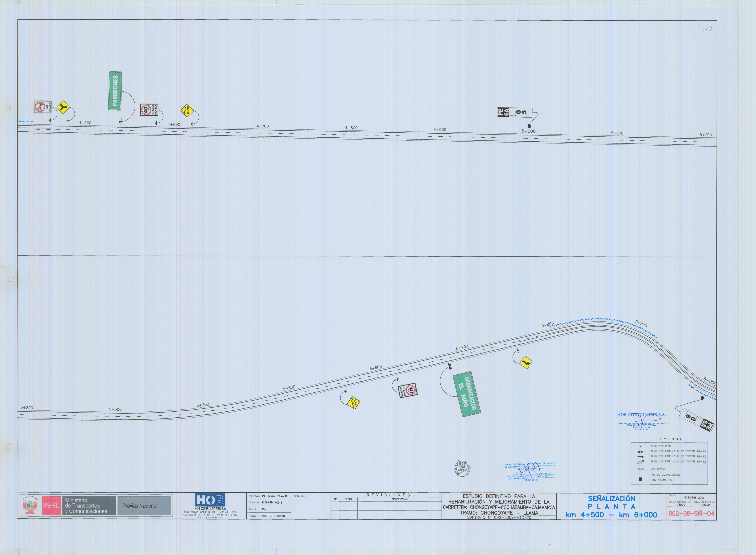
Task: Click the 4+700 station label
Action: click(262, 126)
